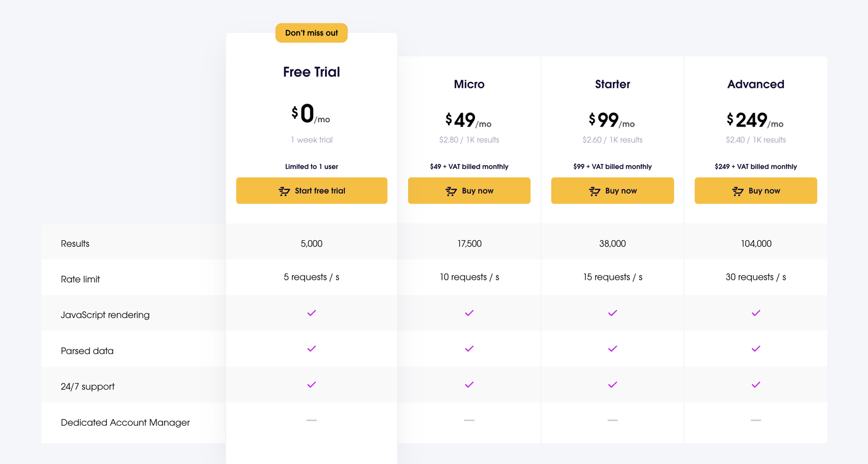Click the Free Trial plan title
This screenshot has height=464, width=868.
point(311,72)
